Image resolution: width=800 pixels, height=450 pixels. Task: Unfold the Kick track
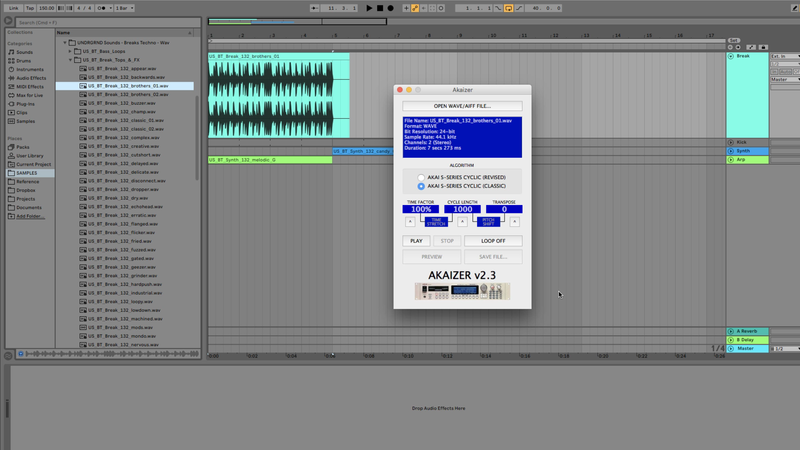[731, 142]
